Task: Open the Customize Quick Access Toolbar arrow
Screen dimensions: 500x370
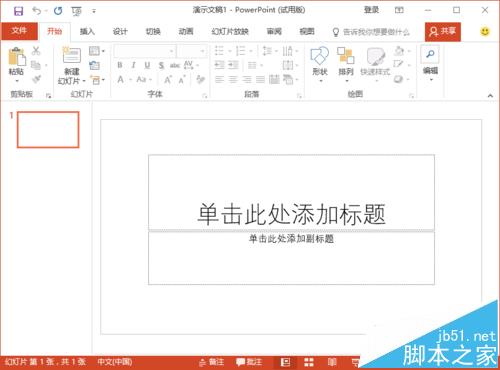Action: (x=94, y=11)
